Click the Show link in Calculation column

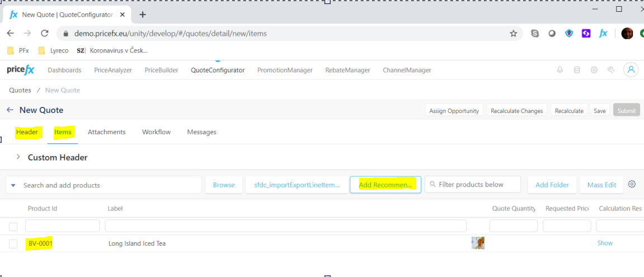click(x=605, y=243)
